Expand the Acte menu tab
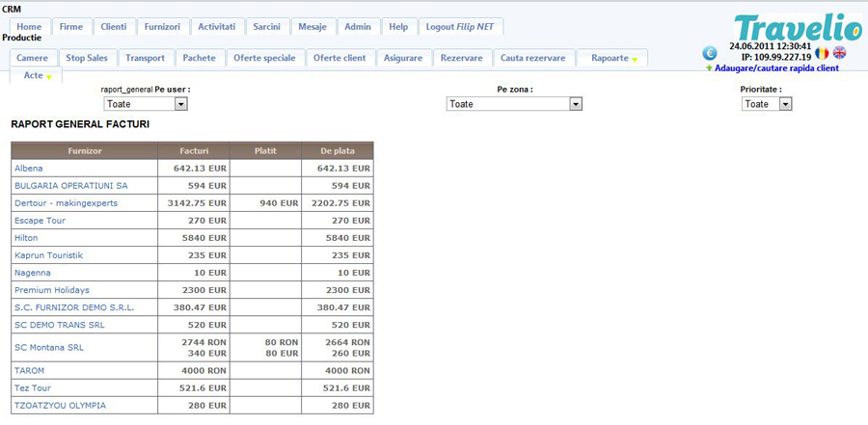The image size is (868, 425). coord(36,76)
